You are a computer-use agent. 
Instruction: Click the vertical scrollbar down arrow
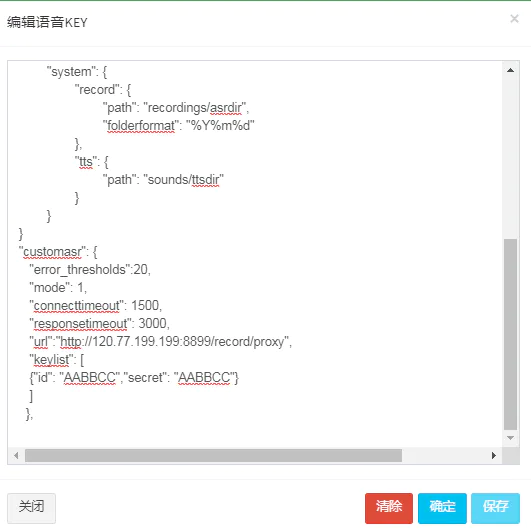pos(510,438)
